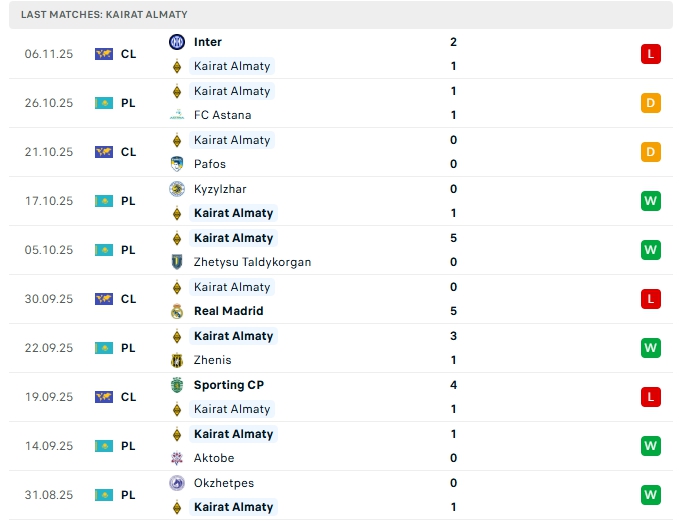Click the Real Madrid crest icon

(177, 311)
